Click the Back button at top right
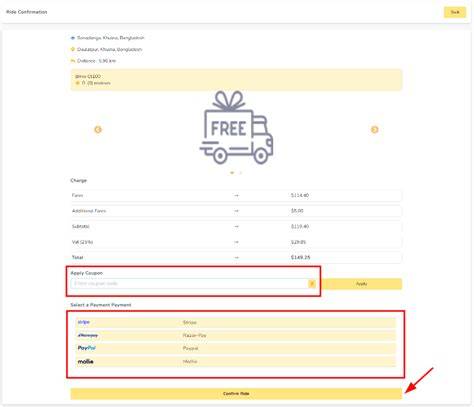This screenshot has width=474, height=407. point(455,12)
